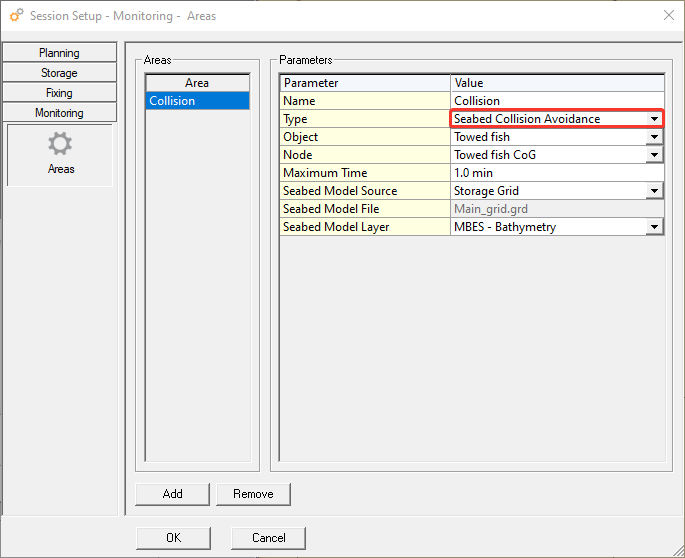This screenshot has height=558, width=685.
Task: Open the Node dropdown arrow
Action: coord(655,155)
